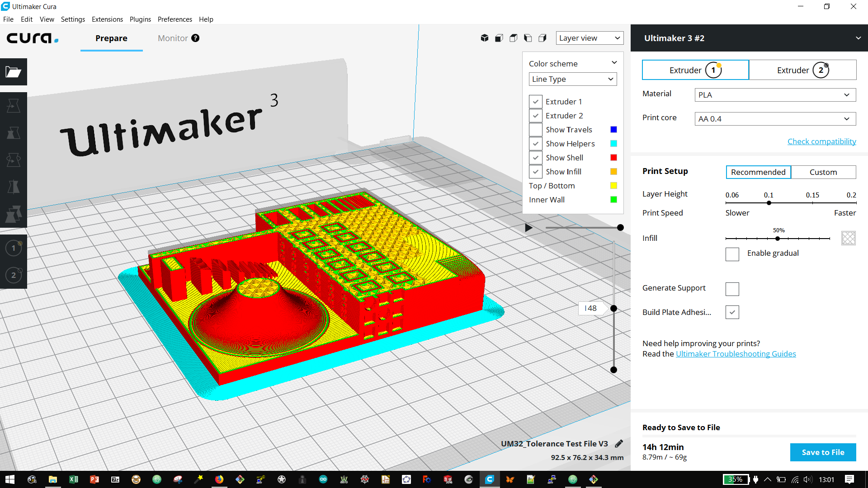Toggle the Show Infill checkbox
This screenshot has width=868, height=488.
pyautogui.click(x=536, y=172)
